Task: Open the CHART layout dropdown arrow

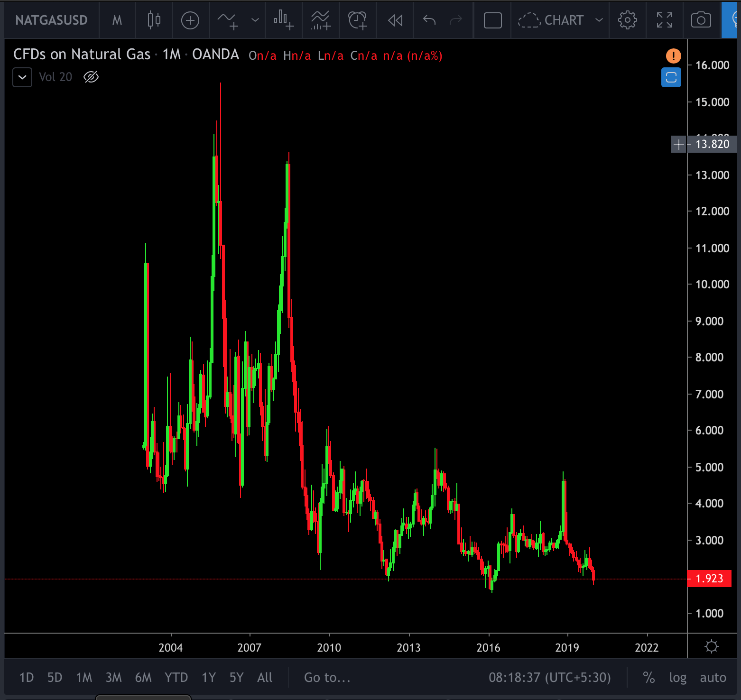Action: [x=599, y=20]
